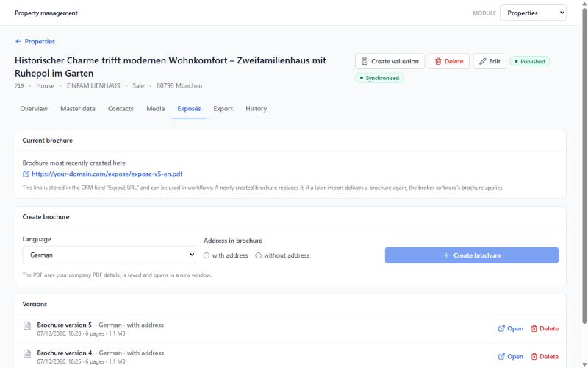Open the Language dropdown set to German
The image size is (588, 368).
[x=109, y=255]
